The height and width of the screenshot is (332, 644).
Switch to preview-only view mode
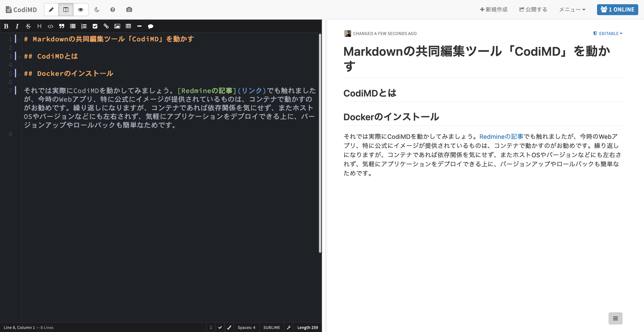coord(80,10)
